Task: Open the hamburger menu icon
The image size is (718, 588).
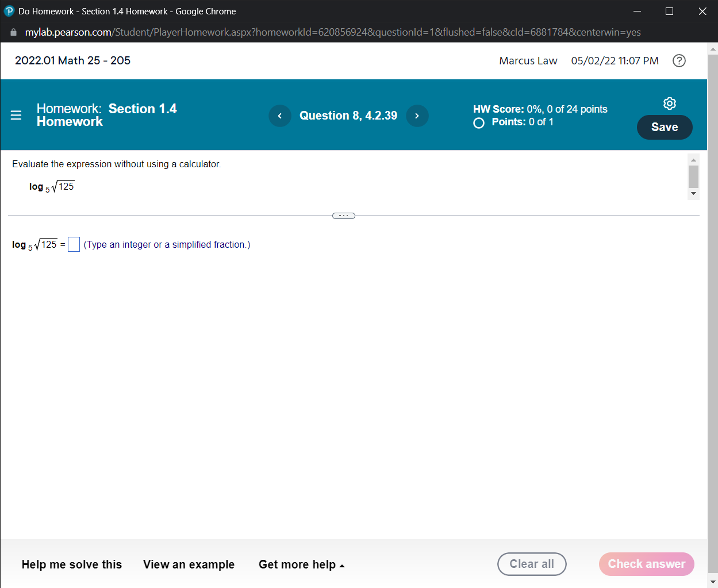Action: [16, 115]
